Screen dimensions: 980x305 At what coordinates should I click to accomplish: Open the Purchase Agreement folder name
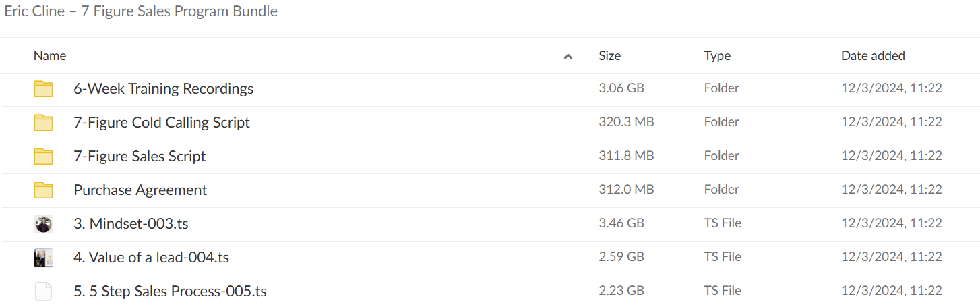[140, 190]
